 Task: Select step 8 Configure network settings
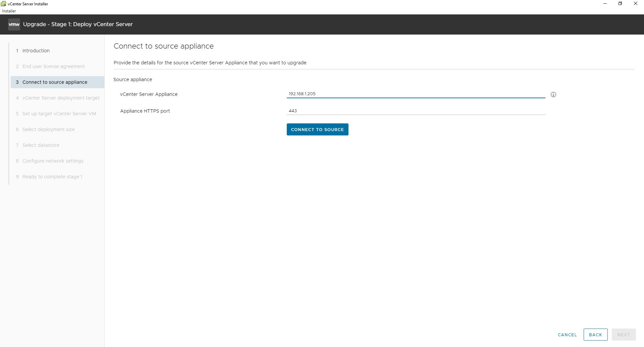(57, 161)
